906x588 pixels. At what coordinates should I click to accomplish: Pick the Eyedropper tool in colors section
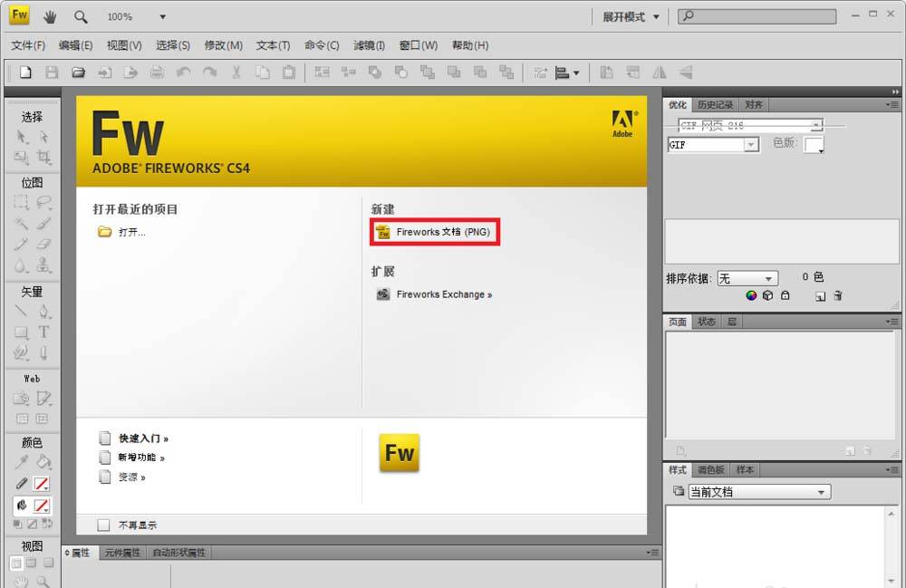coord(21,462)
